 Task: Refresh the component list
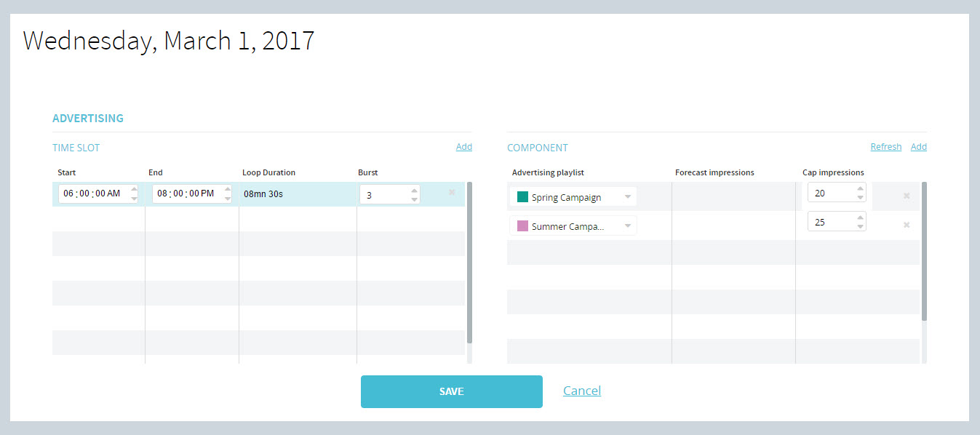coord(885,147)
